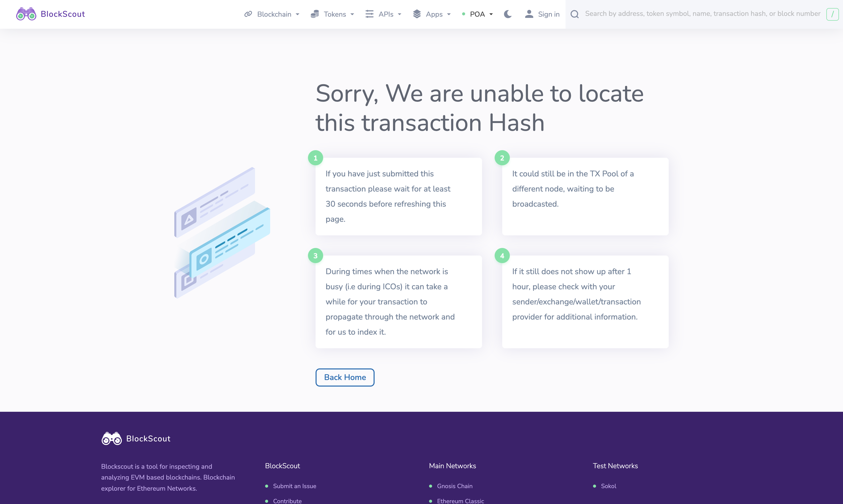Viewport: 843px width, 504px height.
Task: Open the Sokol test network link
Action: point(608,486)
